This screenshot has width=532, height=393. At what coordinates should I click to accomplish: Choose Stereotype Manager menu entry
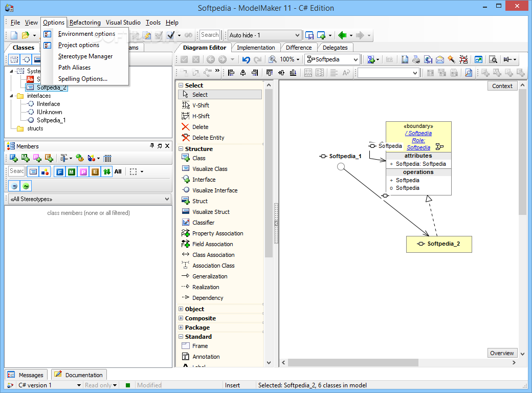coord(85,56)
